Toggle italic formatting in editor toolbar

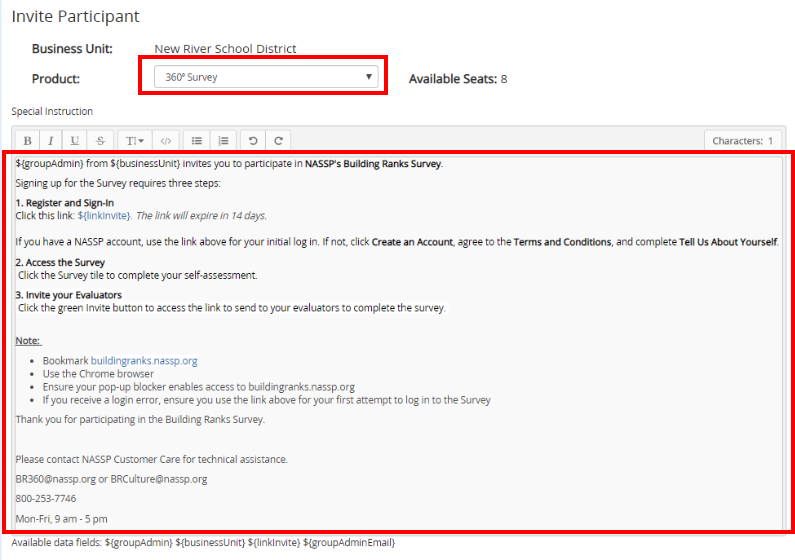point(51,141)
